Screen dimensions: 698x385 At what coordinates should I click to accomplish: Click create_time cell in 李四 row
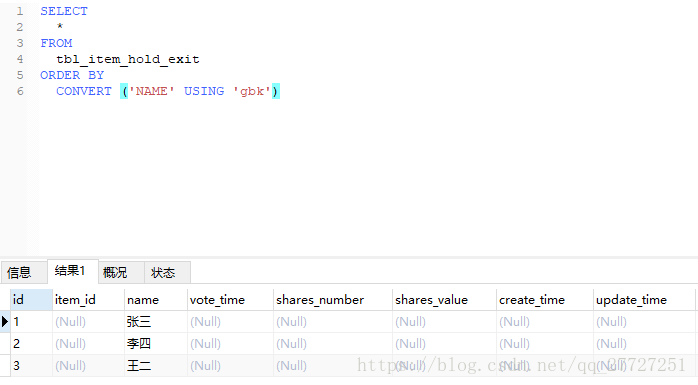click(545, 344)
